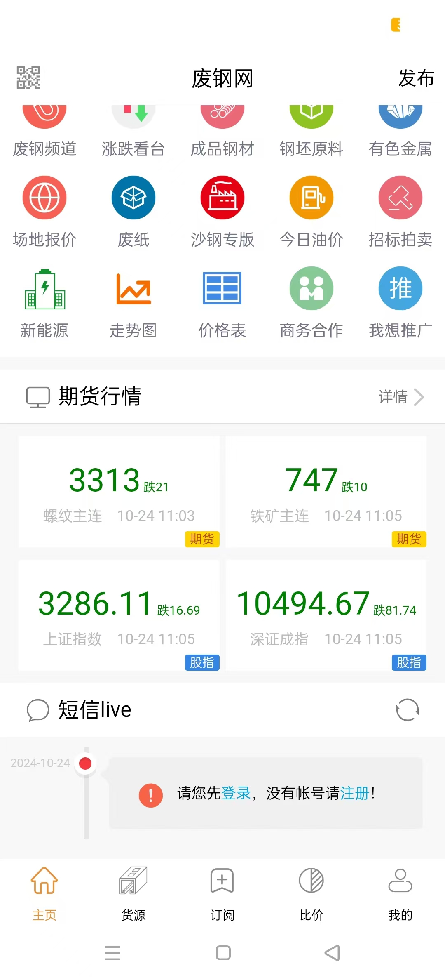Open 商务合作 business cooperation icon
The width and height of the screenshot is (445, 980).
pyautogui.click(x=311, y=288)
